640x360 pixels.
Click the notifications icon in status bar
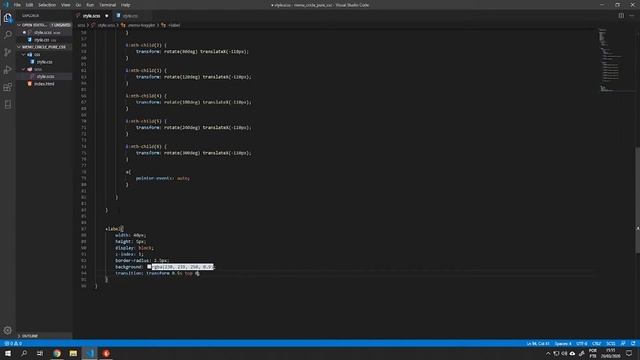pos(633,344)
